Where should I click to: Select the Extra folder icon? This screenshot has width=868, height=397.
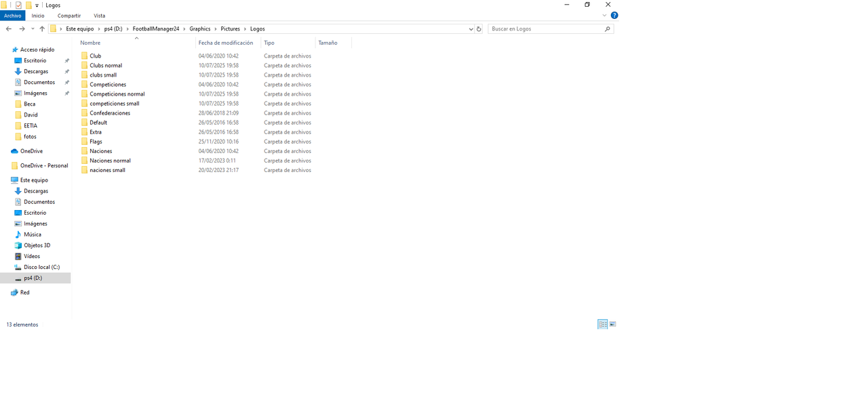85,132
